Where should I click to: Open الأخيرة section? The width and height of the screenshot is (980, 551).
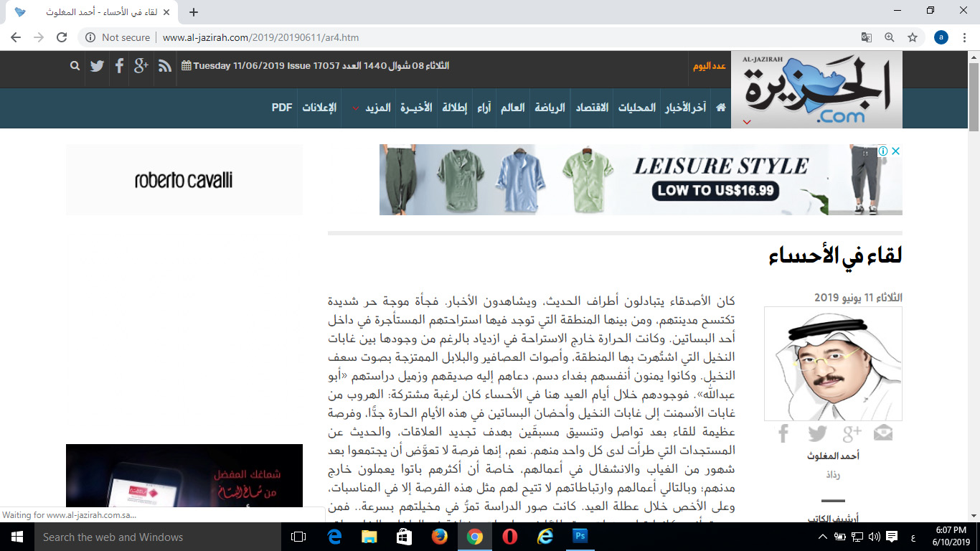416,108
